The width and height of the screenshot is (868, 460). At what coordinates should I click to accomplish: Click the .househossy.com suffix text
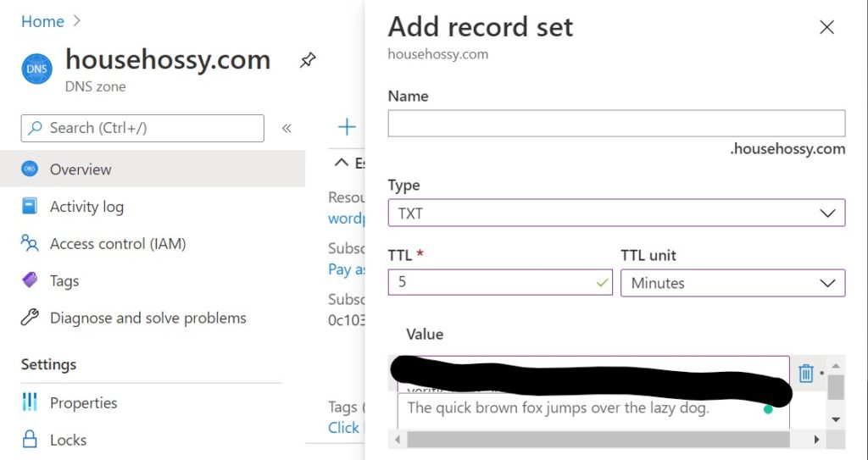coord(787,149)
